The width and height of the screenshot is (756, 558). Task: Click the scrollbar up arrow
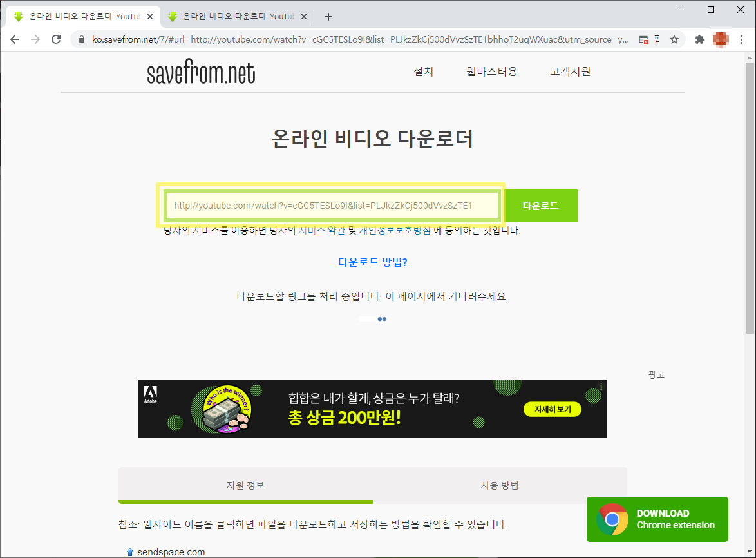[750, 57]
